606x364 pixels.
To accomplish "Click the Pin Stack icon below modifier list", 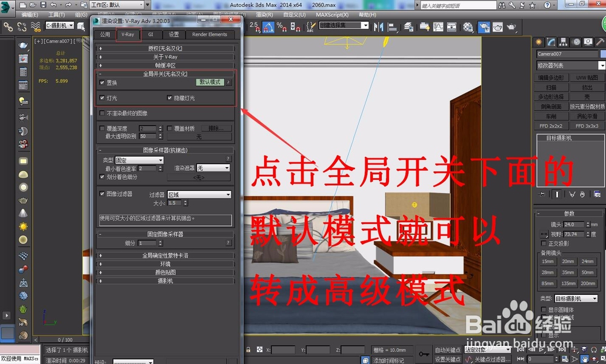I will [x=541, y=194].
